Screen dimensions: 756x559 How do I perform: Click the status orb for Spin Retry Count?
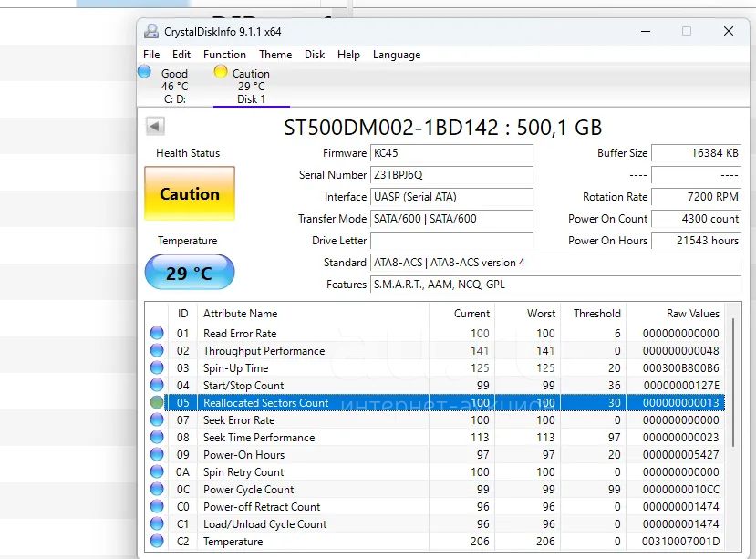157,471
